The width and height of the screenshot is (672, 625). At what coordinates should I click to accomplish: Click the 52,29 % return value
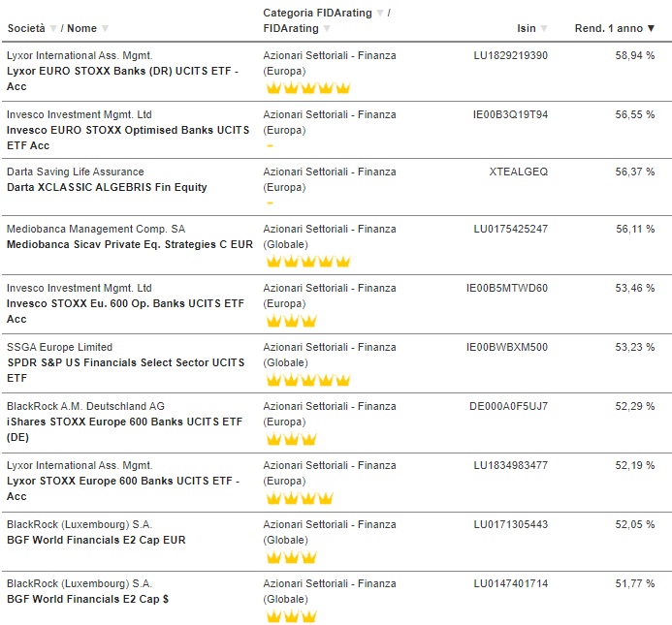point(635,407)
